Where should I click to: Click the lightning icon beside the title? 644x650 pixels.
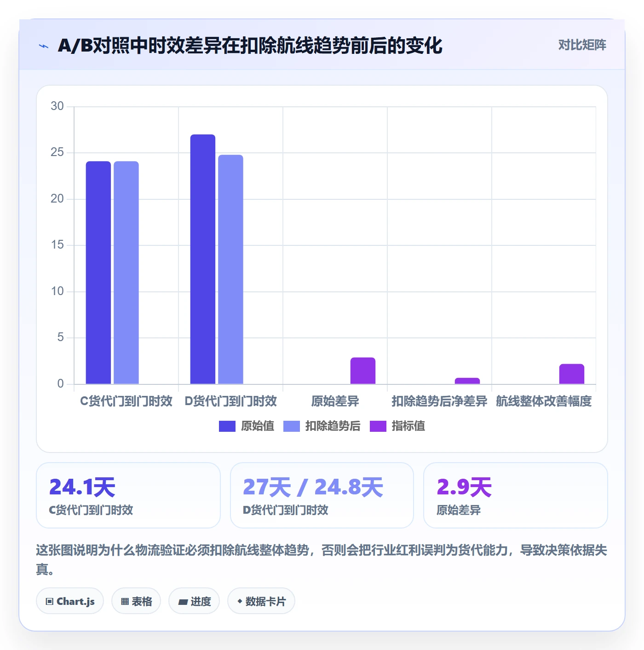[x=44, y=46]
